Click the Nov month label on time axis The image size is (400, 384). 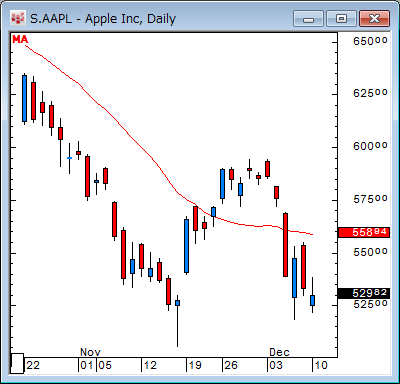pos(90,352)
